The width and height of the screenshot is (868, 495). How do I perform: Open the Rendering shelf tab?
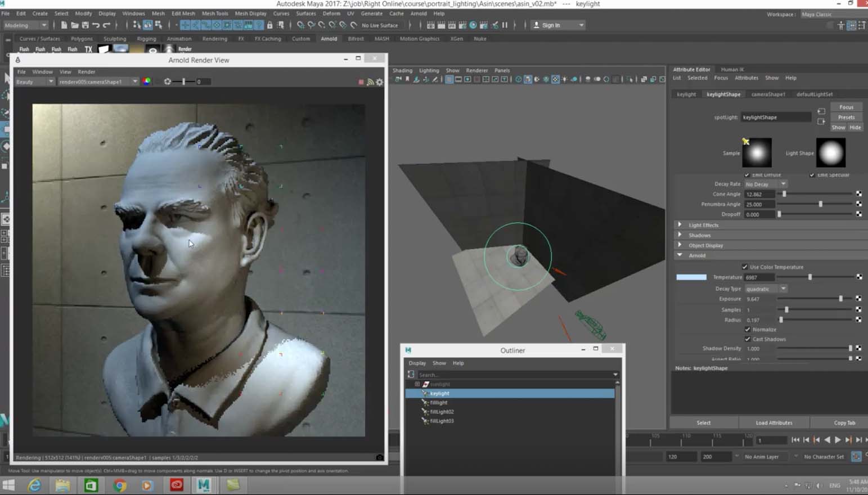click(214, 39)
